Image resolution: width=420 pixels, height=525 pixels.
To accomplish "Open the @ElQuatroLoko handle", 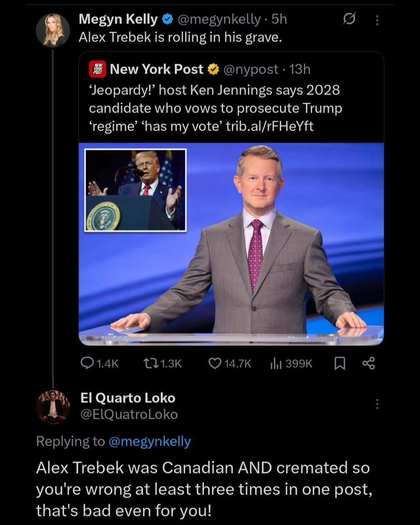I will click(129, 414).
